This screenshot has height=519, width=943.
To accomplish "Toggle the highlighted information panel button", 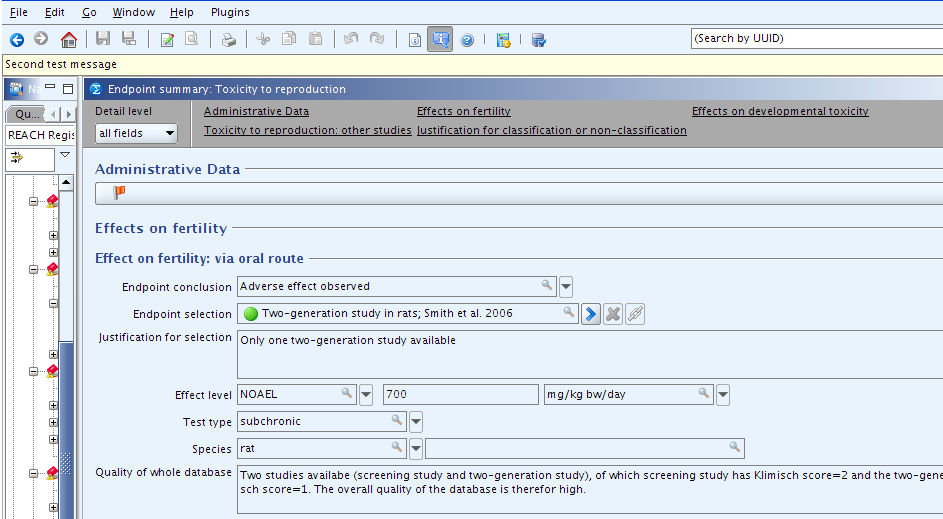I will tap(440, 40).
